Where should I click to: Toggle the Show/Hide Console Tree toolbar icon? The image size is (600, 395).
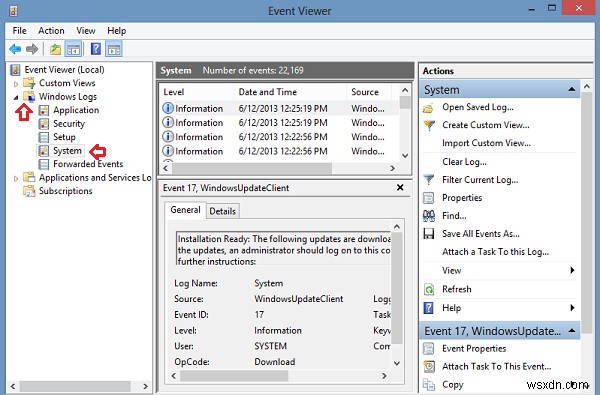click(73, 49)
